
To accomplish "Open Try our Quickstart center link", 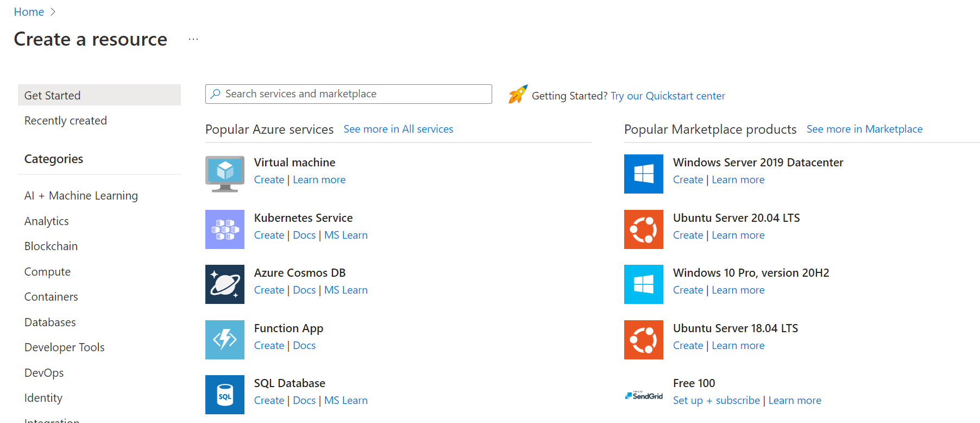I will [668, 96].
